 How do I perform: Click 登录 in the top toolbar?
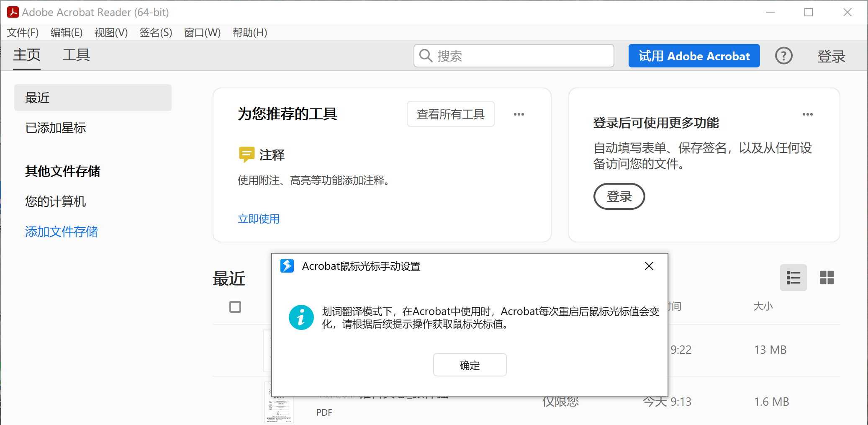click(x=831, y=56)
